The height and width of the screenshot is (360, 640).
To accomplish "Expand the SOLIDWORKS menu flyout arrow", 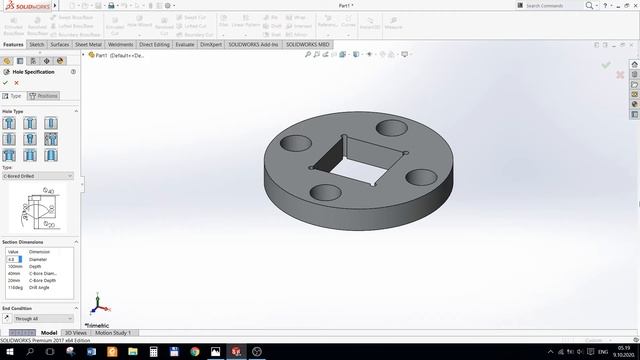I will [55, 6].
